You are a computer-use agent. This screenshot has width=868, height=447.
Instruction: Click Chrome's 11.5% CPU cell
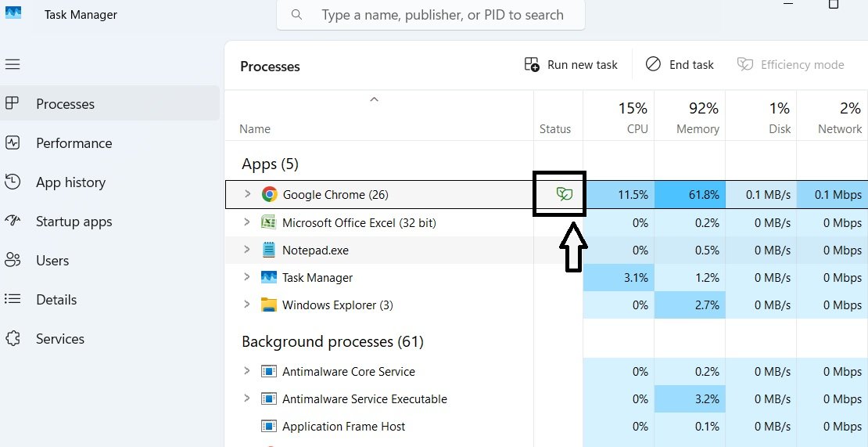[619, 194]
